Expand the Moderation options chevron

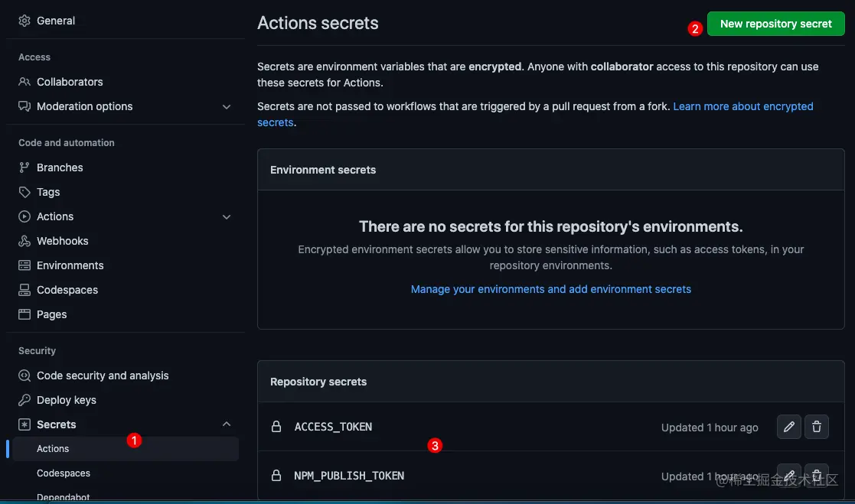(227, 107)
